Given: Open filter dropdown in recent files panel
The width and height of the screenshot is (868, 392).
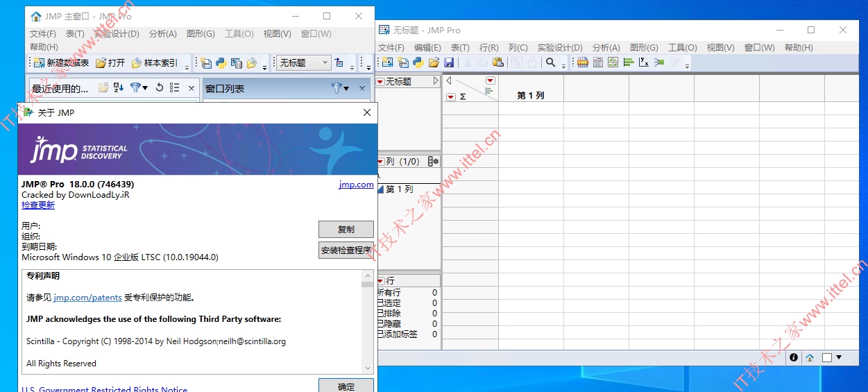Looking at the screenshot, I should point(139,87).
